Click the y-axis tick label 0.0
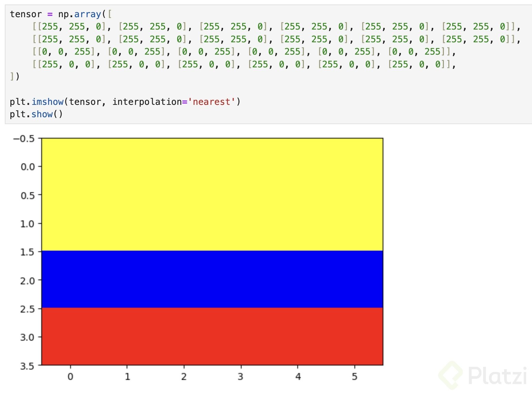Viewport: 532px width, 394px height. (28, 167)
